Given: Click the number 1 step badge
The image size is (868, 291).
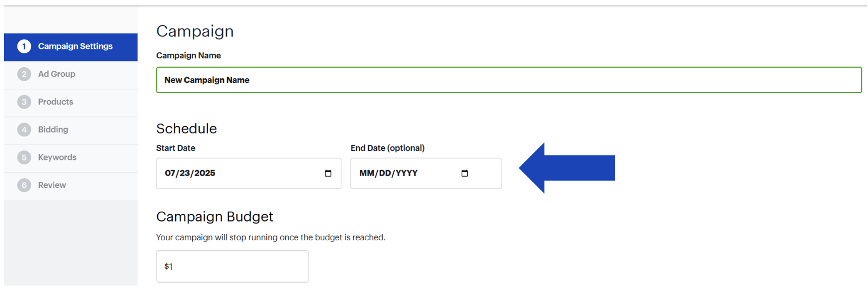Looking at the screenshot, I should [24, 46].
